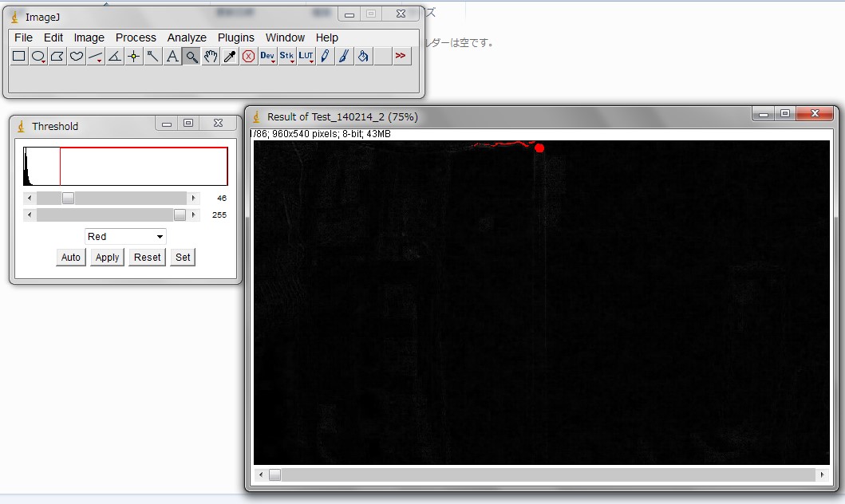The width and height of the screenshot is (845, 504).
Task: Open the LUT lookup tables menu
Action: coord(306,56)
